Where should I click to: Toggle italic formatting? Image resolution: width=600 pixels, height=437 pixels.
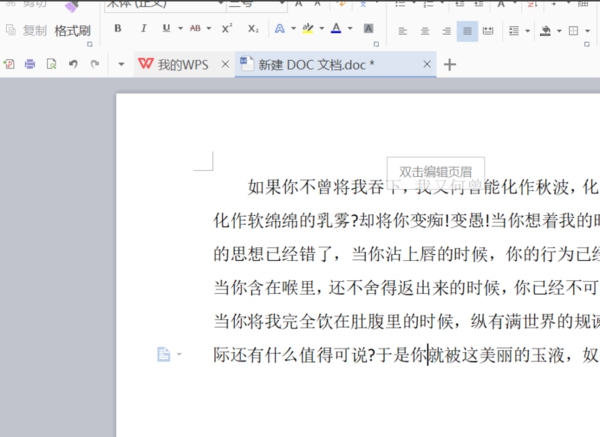(143, 28)
